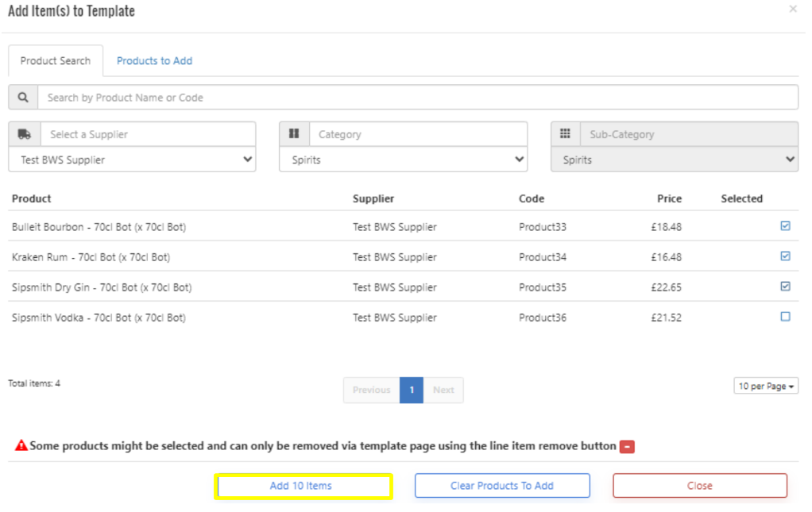Screen dimensions: 812x512
Task: Click the supplier truck icon
Action: click(x=24, y=134)
